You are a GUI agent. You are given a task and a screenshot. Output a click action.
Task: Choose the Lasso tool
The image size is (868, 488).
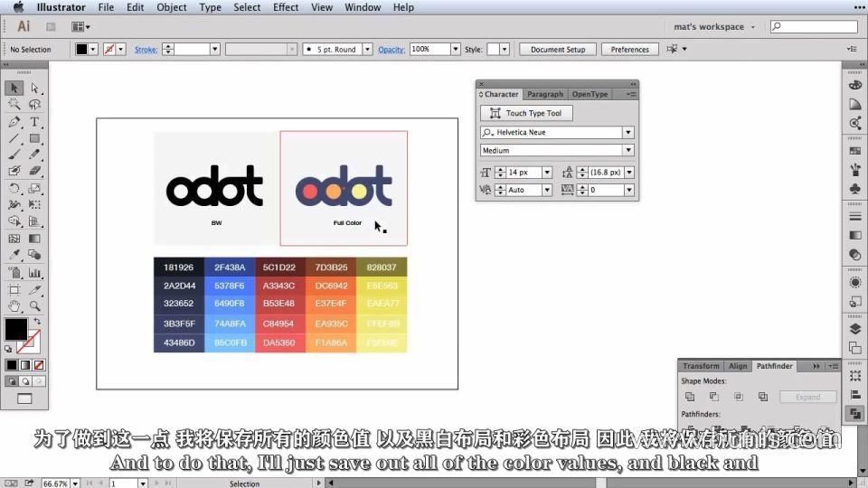coord(35,105)
